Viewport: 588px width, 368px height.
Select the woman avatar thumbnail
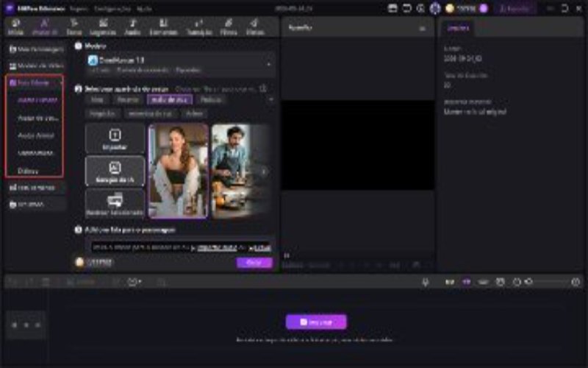click(x=178, y=171)
